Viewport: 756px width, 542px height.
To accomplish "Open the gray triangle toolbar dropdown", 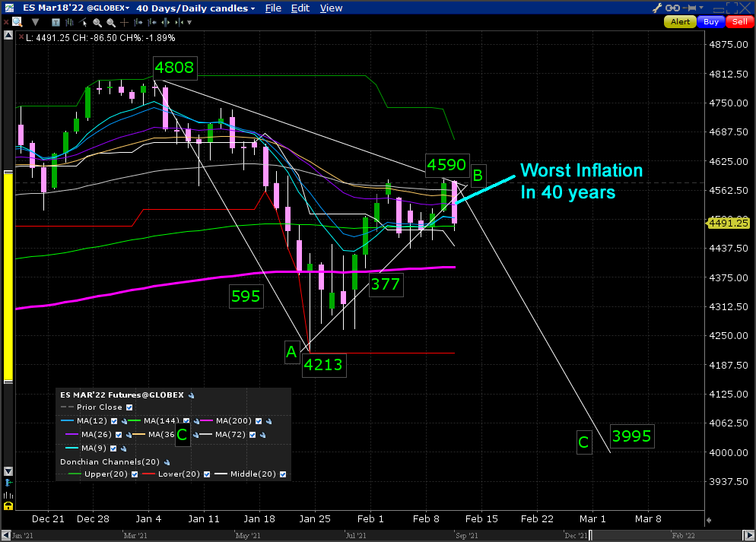I will [x=35, y=22].
